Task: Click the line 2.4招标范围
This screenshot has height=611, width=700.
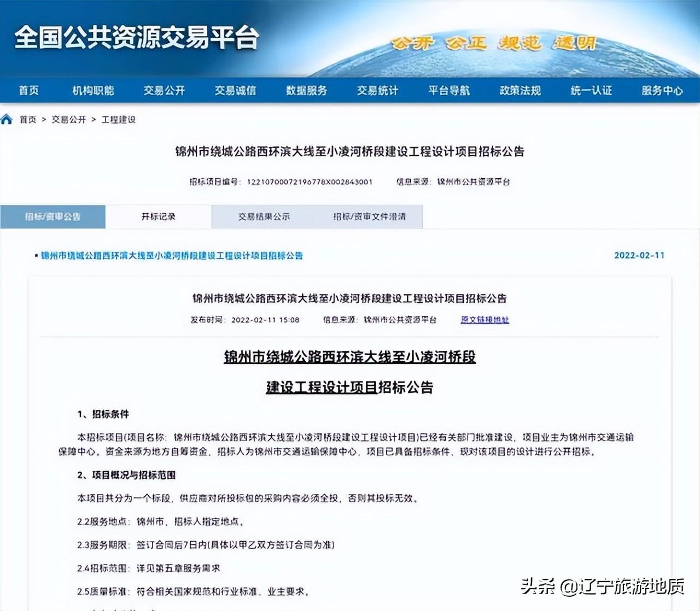Action: pos(149,568)
